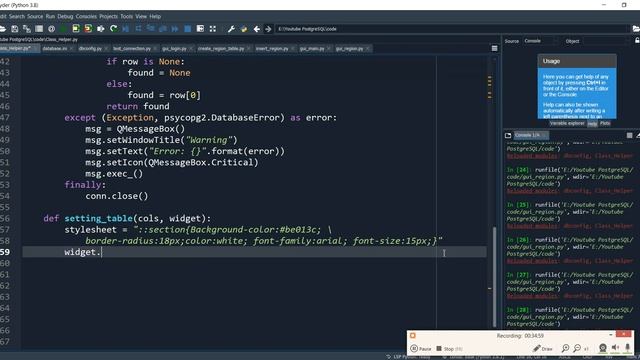This screenshot has height=360, width=640.
Task: Click the Save file toolbar icon
Action: (15, 29)
